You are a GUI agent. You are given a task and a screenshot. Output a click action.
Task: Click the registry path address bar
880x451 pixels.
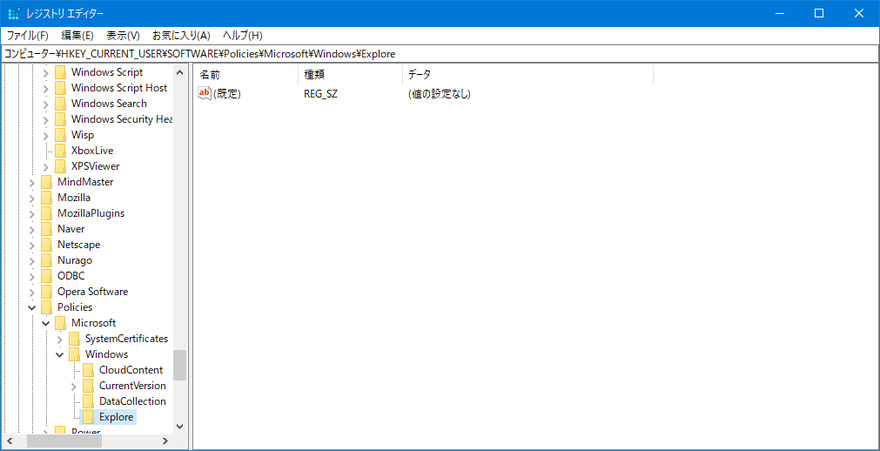[440, 54]
